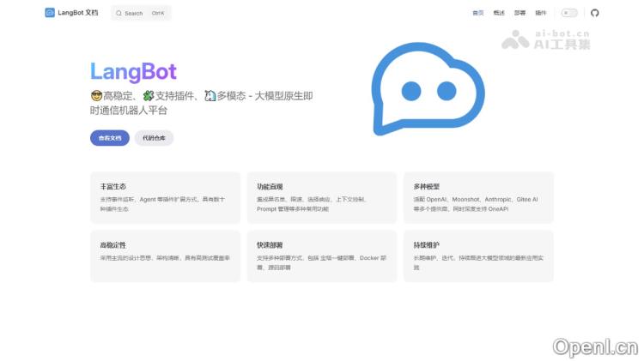
Task: Focus the Search box in header
Action: pyautogui.click(x=141, y=13)
